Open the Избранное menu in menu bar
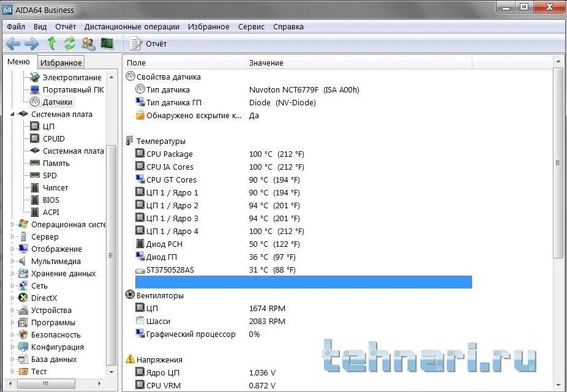567x392 pixels. [x=209, y=27]
